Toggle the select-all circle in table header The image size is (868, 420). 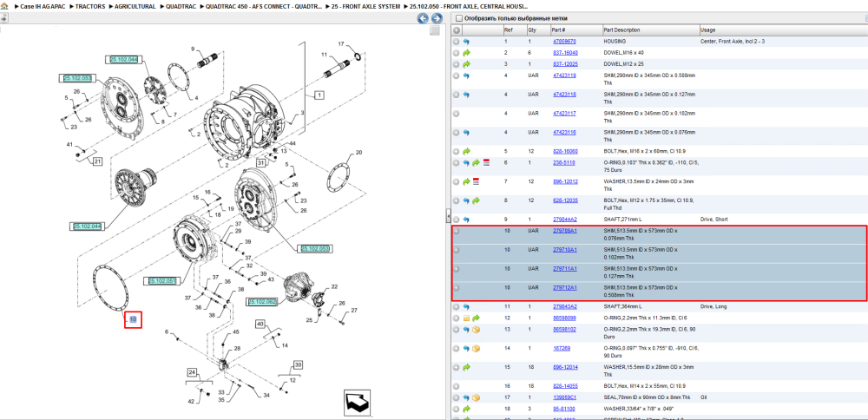tap(457, 30)
